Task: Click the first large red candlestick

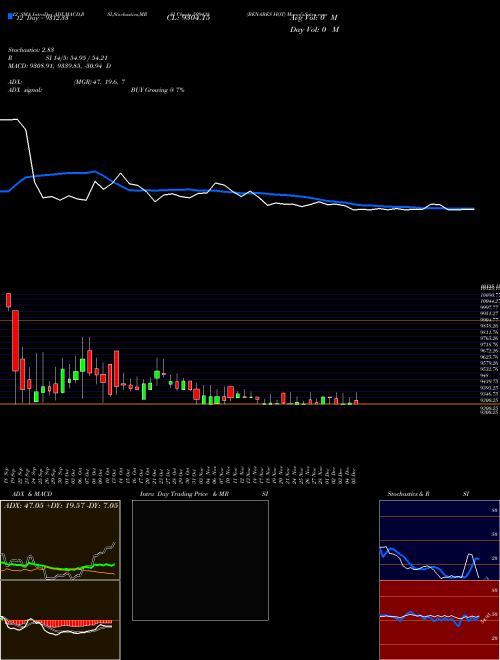Action: pyautogui.click(x=16, y=341)
